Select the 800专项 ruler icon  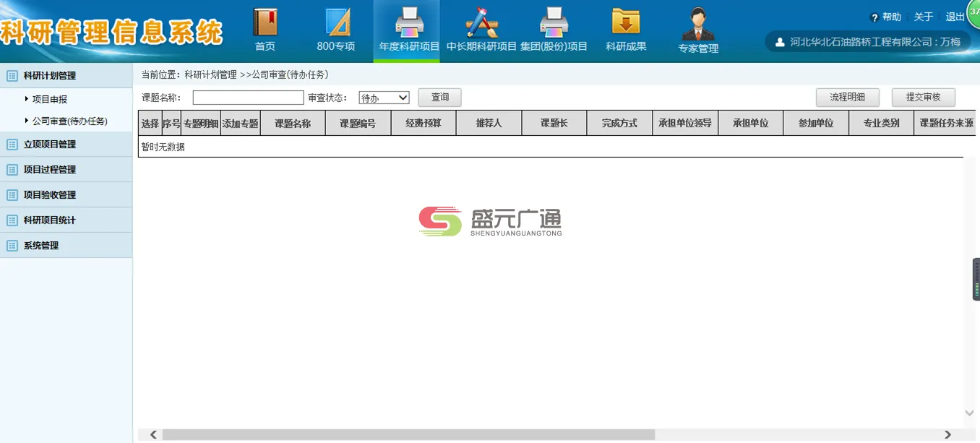point(336,22)
